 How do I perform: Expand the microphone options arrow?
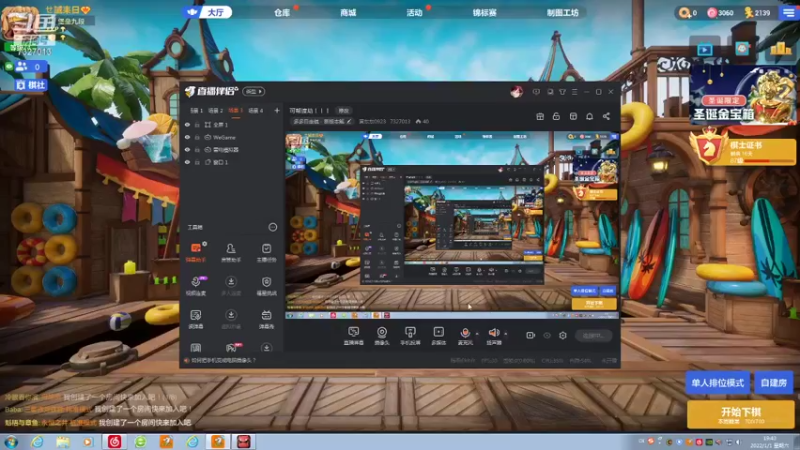(477, 334)
